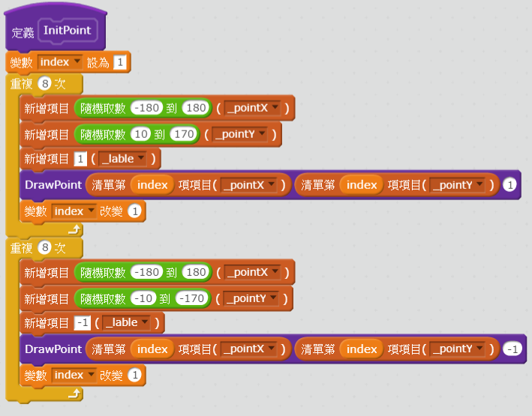Screen dimensions: 532x416
Task: Open the _pointY list dropdown in the first loop
Action: (240, 134)
